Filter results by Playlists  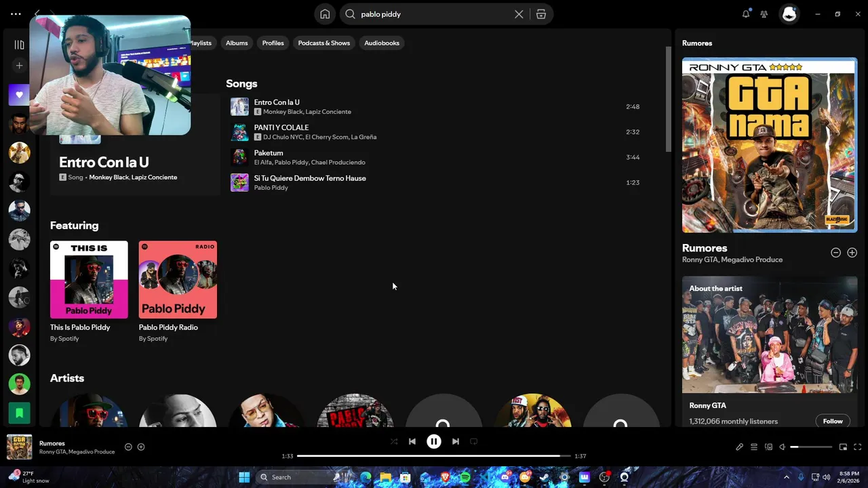(201, 43)
